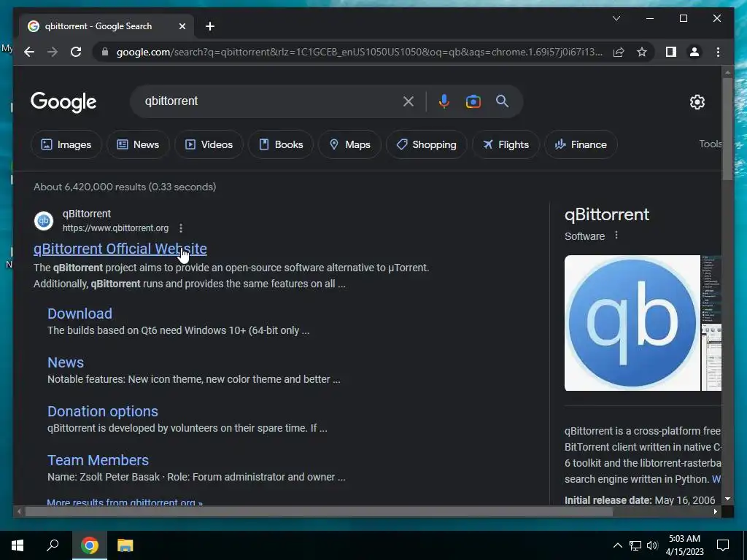The image size is (747, 560).
Task: Filter results by Maps
Action: pos(349,144)
